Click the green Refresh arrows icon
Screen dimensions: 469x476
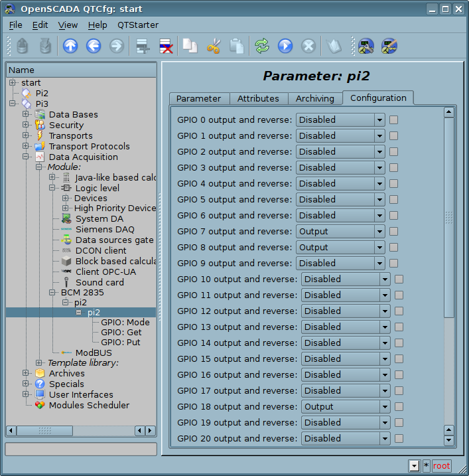[x=262, y=46]
